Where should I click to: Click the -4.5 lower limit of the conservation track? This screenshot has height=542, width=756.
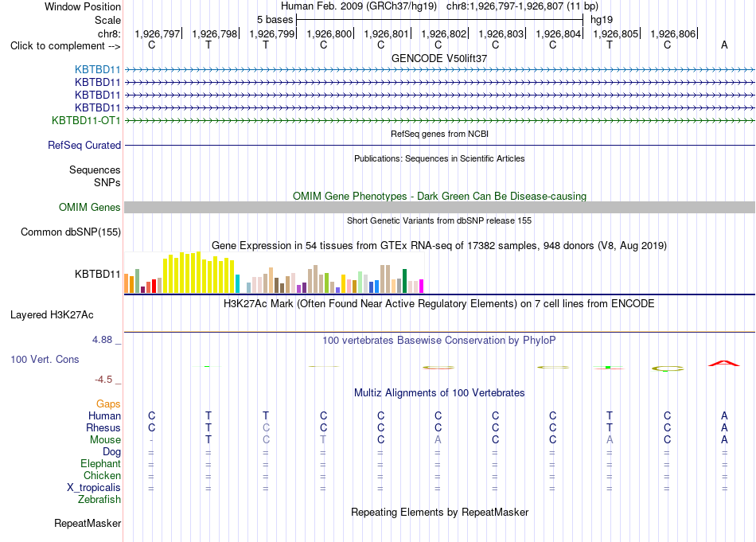point(103,380)
